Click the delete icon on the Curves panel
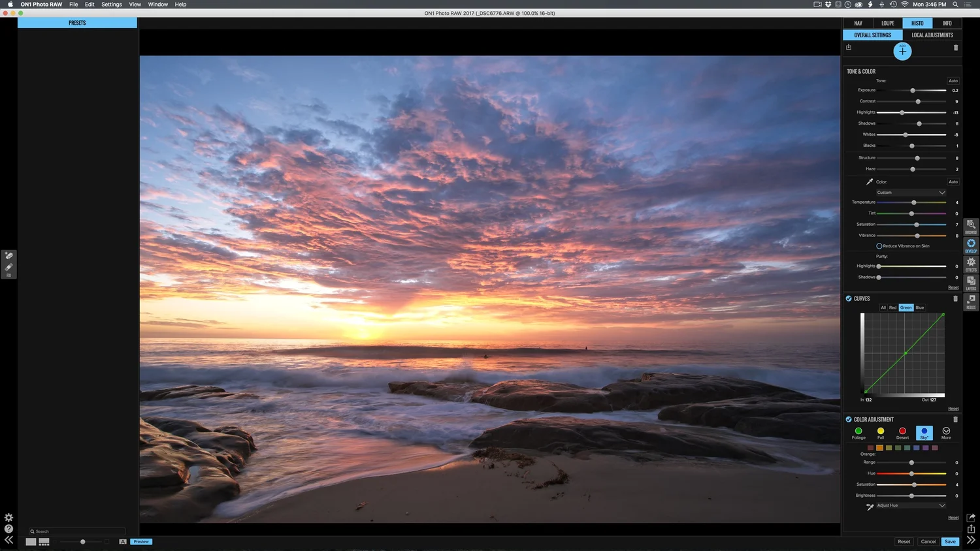 [955, 298]
